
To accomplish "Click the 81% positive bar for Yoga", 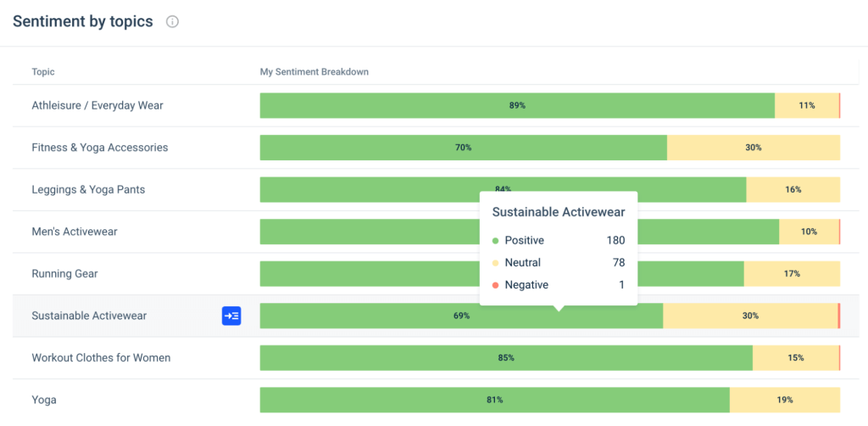I will (494, 400).
